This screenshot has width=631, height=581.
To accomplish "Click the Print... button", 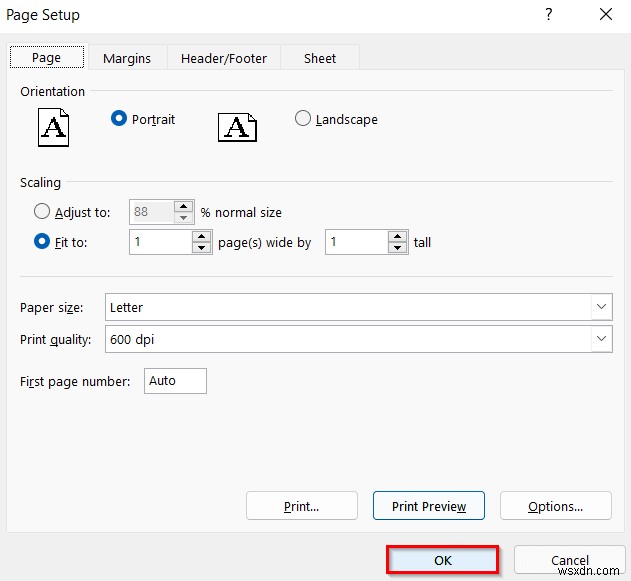I will click(x=302, y=506).
